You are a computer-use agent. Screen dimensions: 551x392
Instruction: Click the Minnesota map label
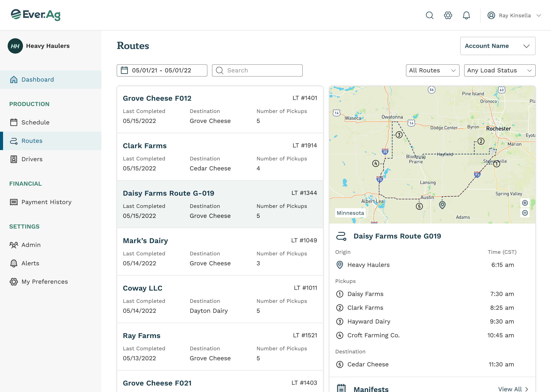pyautogui.click(x=350, y=213)
